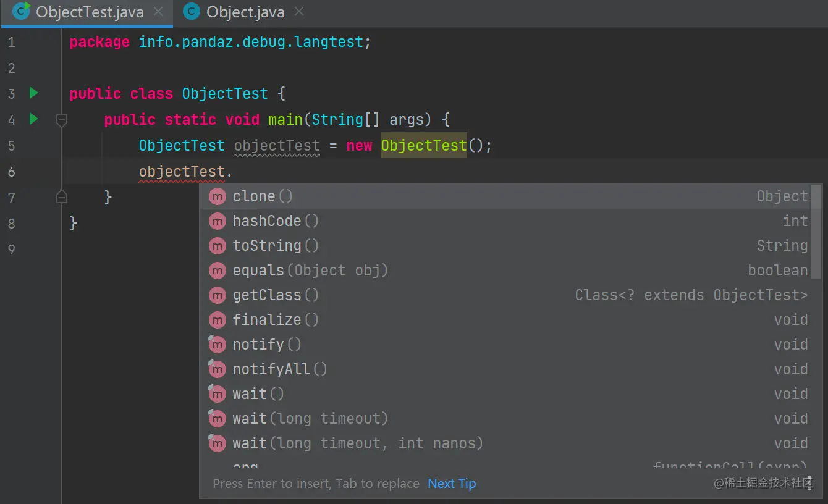Choose the toString() completion
This screenshot has height=504, width=828.
pos(505,246)
